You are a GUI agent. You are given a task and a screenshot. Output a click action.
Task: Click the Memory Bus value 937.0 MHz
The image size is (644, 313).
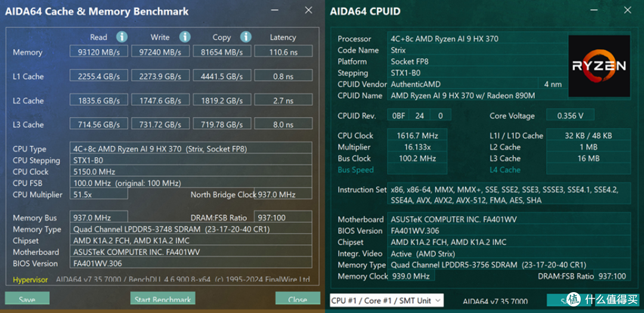(98, 218)
